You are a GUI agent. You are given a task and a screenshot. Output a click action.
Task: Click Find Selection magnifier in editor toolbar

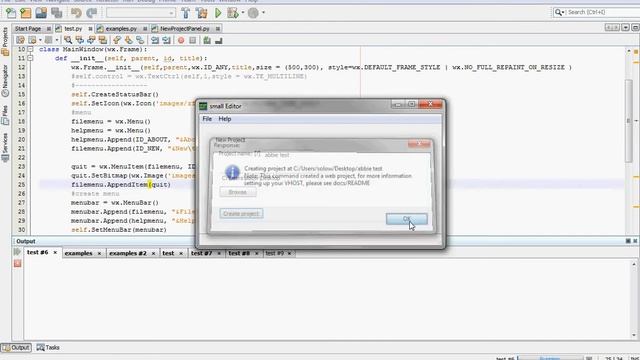[68, 40]
